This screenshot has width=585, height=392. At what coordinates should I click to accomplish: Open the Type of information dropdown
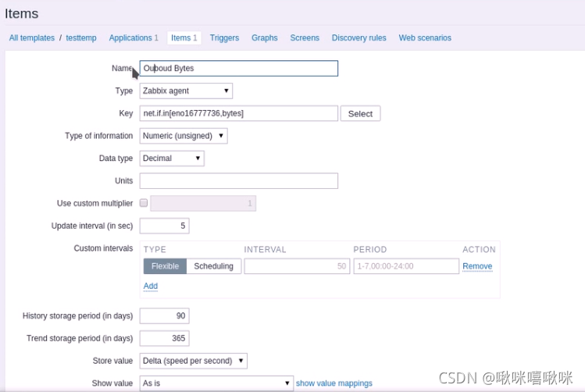pyautogui.click(x=184, y=136)
